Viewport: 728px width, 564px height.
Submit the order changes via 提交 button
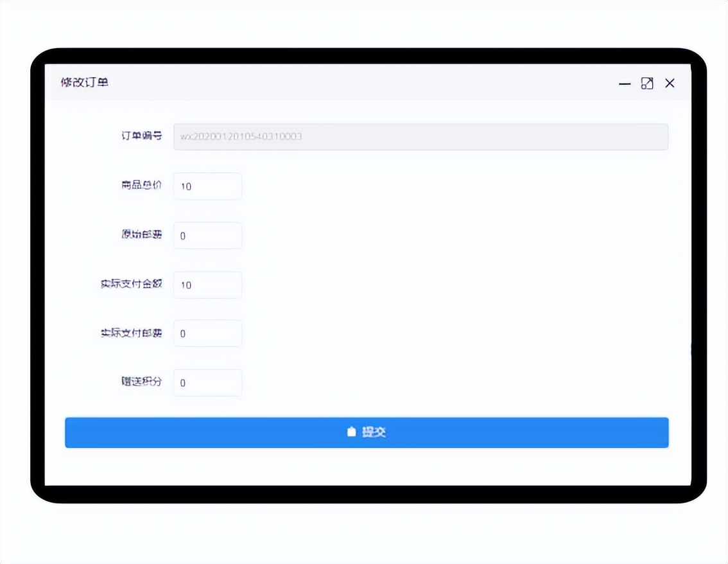click(x=366, y=432)
